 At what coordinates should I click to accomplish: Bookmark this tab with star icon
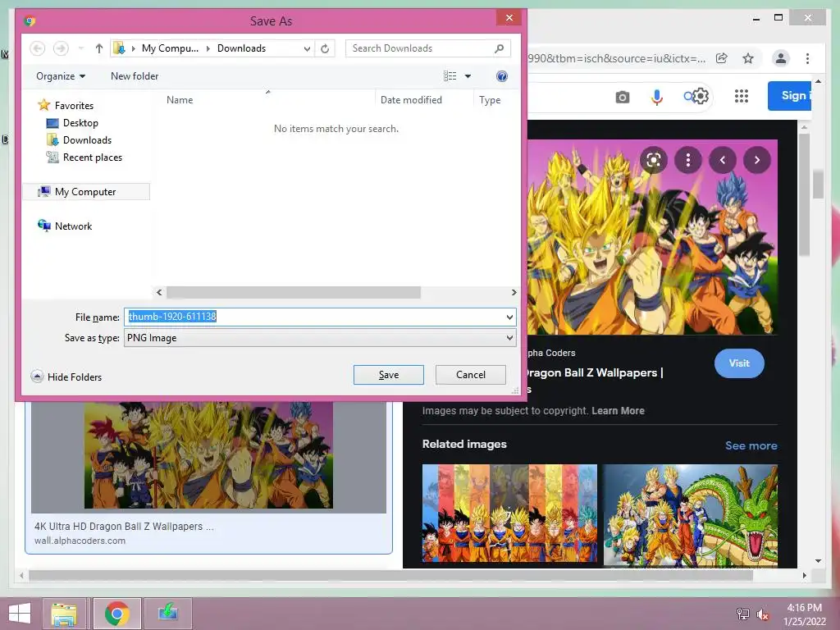point(748,58)
